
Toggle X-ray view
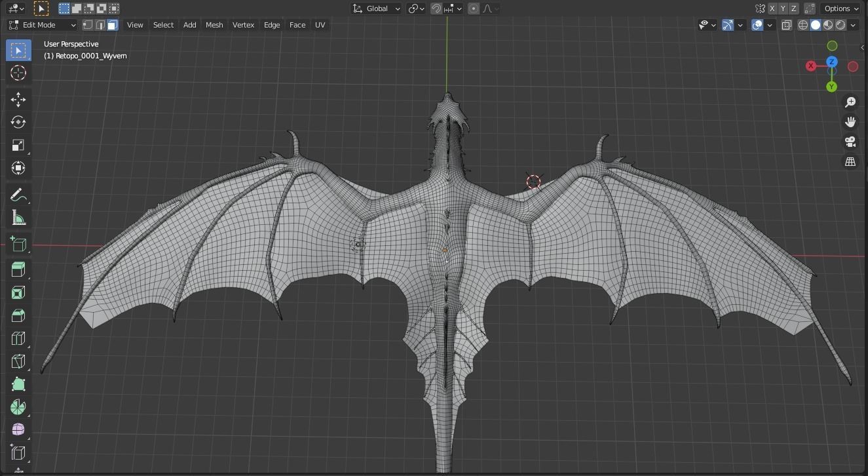pyautogui.click(x=787, y=25)
